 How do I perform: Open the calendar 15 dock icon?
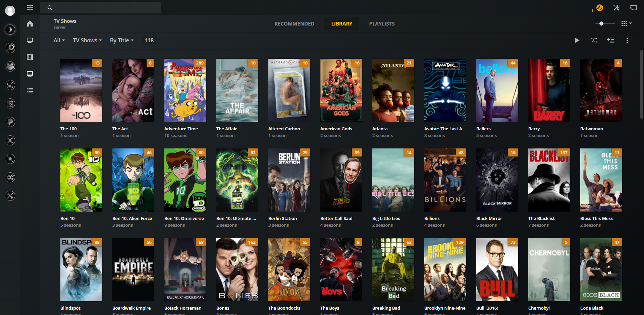[x=10, y=103]
